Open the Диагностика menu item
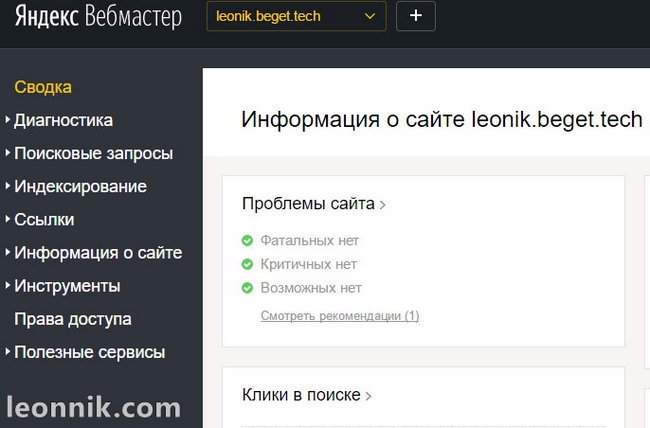 point(63,120)
